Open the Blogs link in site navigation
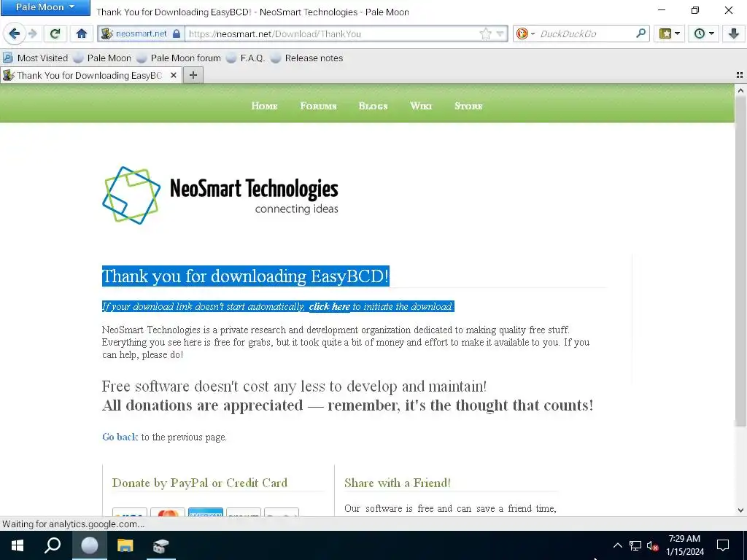Screen dimensions: 747x560 373,106
